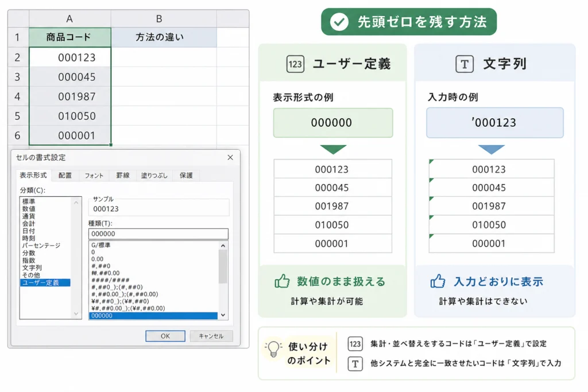Click blue thumbs-up icon by 入力どおりに表示
Image resolution: width=588 pixels, height=392 pixels.
tap(438, 281)
